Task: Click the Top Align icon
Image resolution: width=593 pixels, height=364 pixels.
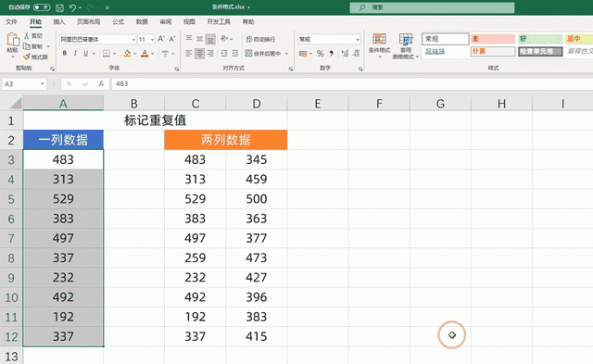Action: (189, 39)
